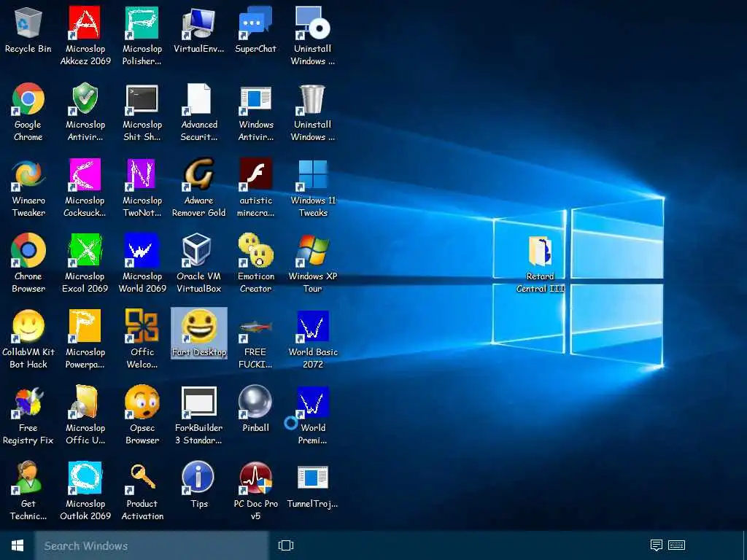The width and height of the screenshot is (747, 560).
Task: Click the CollabVM Kit Bot Hack icon
Action: (x=28, y=339)
